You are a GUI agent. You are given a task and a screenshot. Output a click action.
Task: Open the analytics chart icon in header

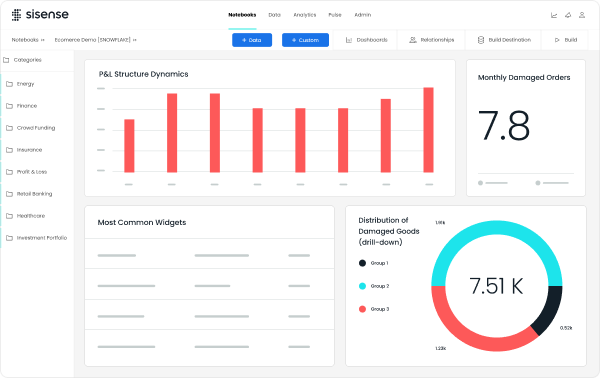point(554,15)
